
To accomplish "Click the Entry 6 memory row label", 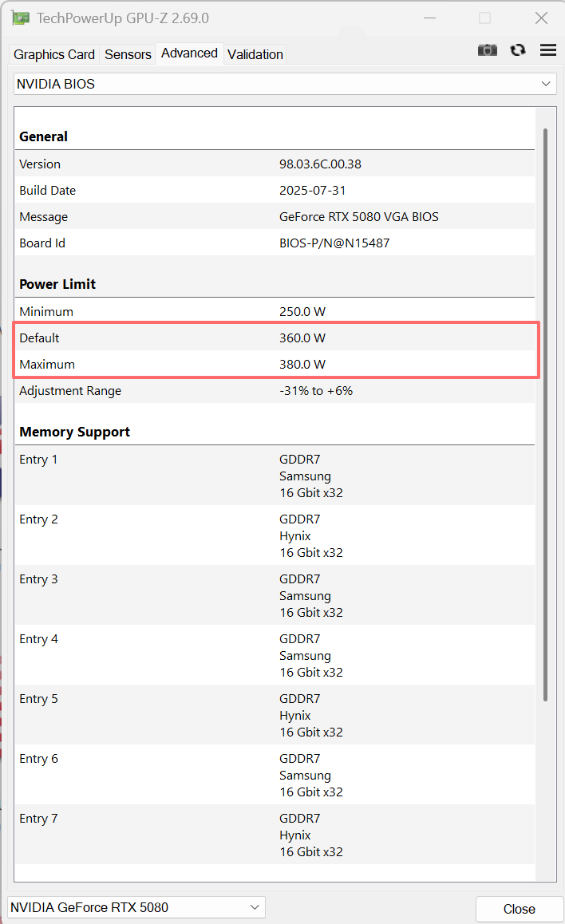I will coord(38,758).
